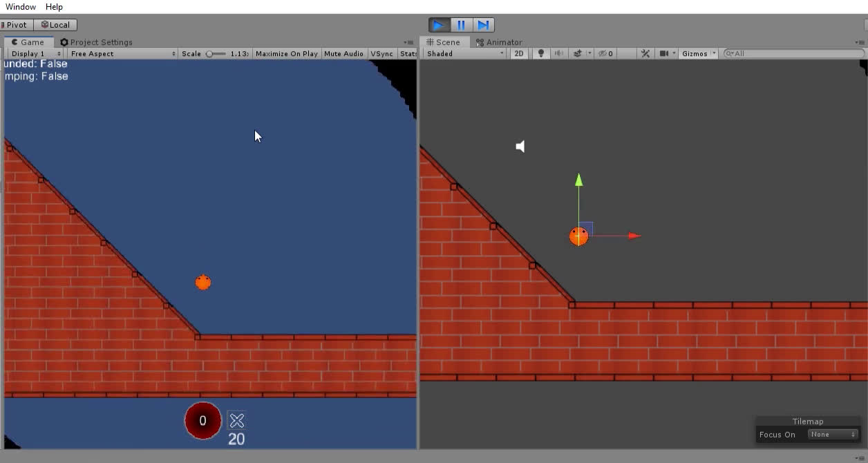
Task: Enable Maximize On Play
Action: click(x=286, y=53)
